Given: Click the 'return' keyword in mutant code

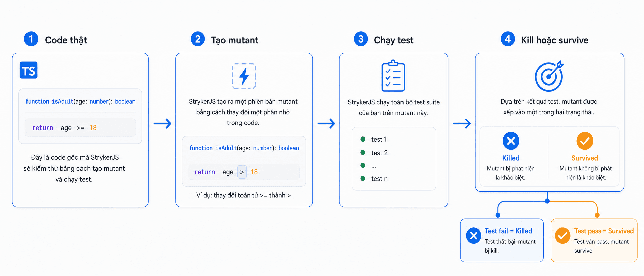Looking at the screenshot, I should [x=205, y=172].
